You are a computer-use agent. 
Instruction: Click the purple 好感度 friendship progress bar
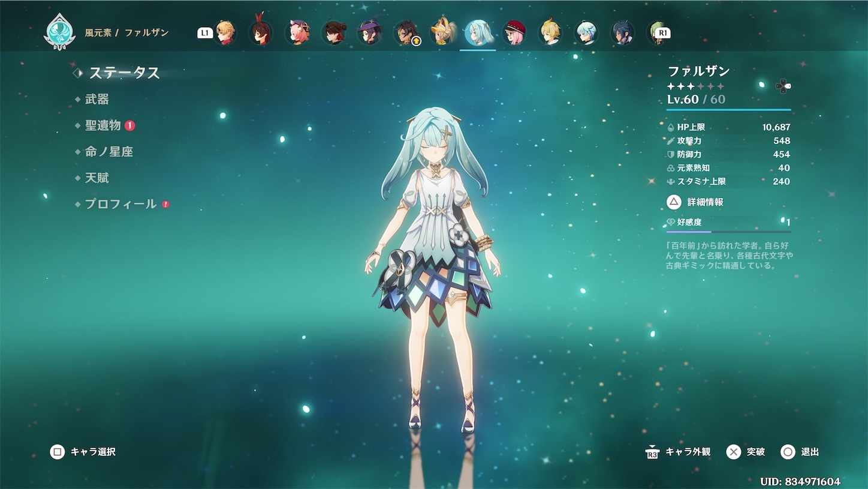(728, 232)
